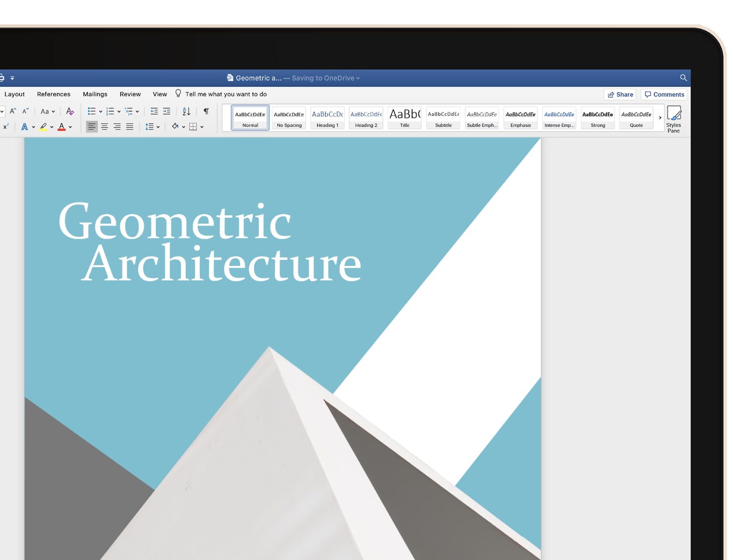Enable center paragraph alignment
Screen dimensions: 733x560
coord(105,127)
